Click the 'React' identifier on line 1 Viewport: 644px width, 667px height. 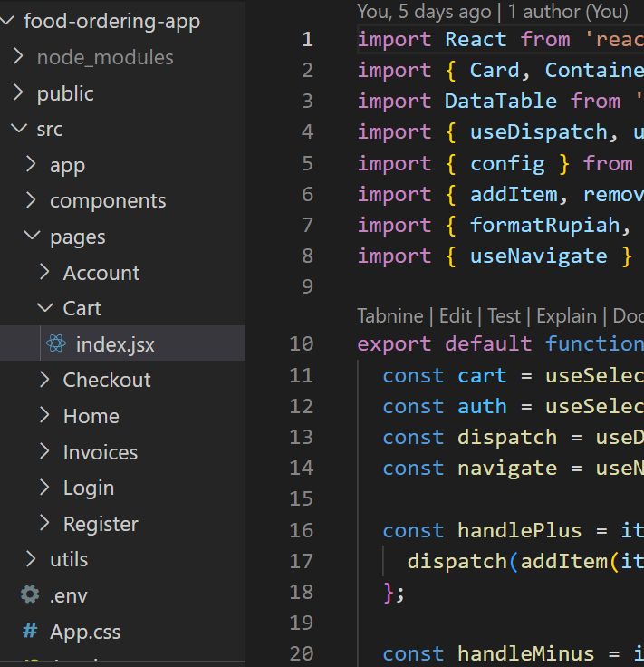coord(476,40)
